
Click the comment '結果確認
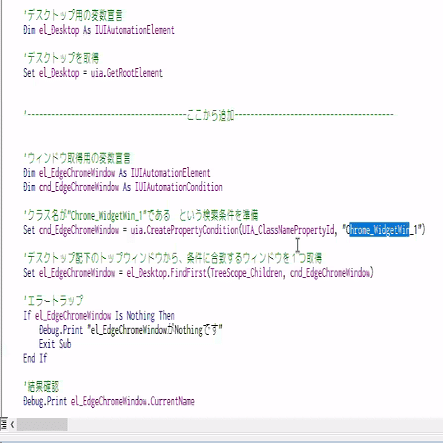(41, 387)
